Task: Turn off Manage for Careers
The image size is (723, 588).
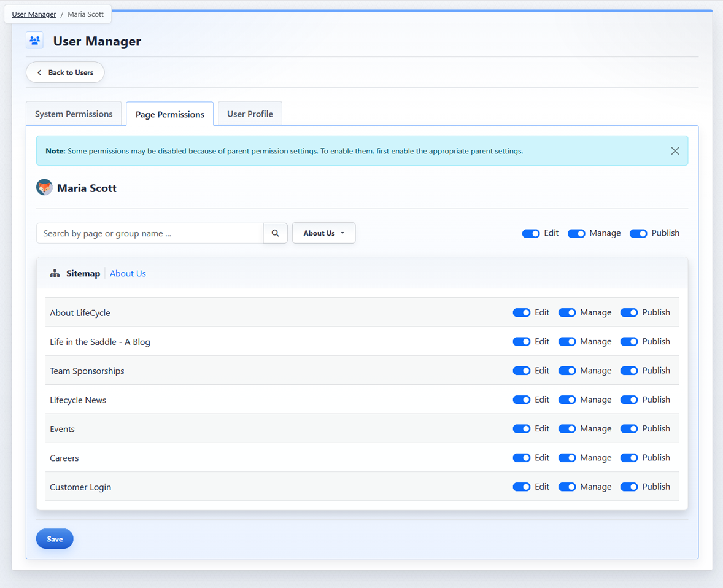Action: coord(567,458)
